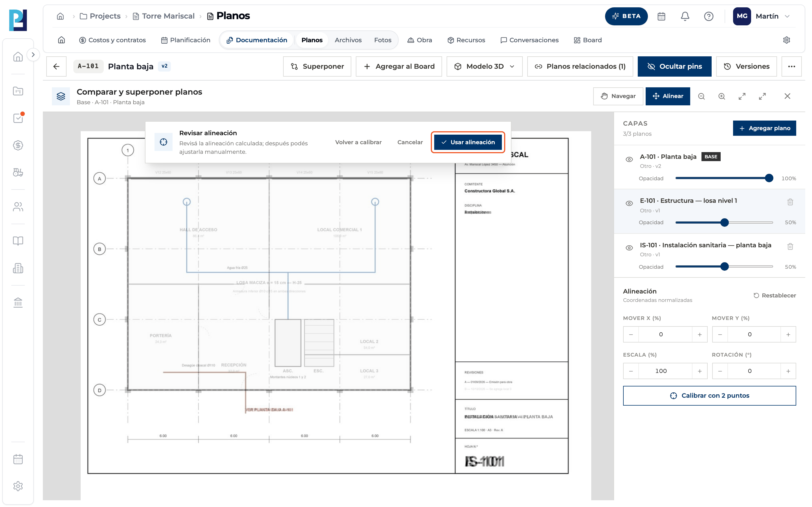Hide the A-101 Planta baja layer
Viewport: 812px width, 507px height.
pyautogui.click(x=629, y=159)
